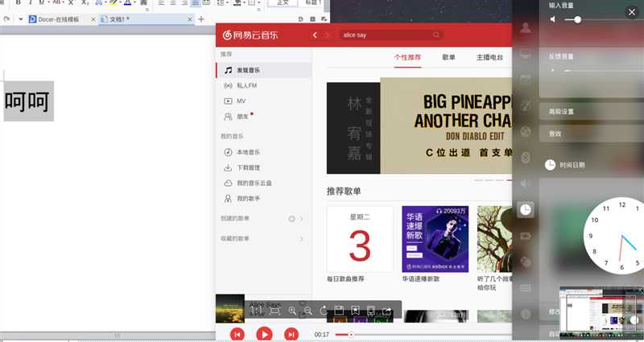Click the playback progress slider knob
The image size is (644, 342).
351,335
